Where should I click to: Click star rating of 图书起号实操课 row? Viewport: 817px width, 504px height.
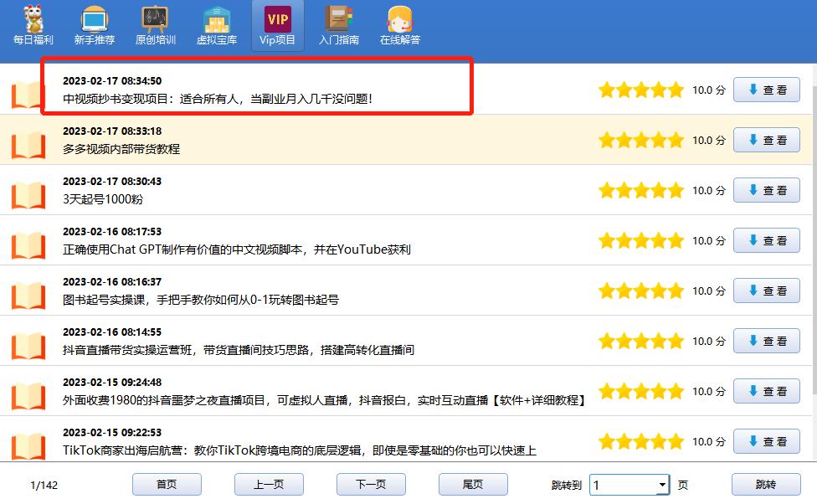[x=641, y=291]
